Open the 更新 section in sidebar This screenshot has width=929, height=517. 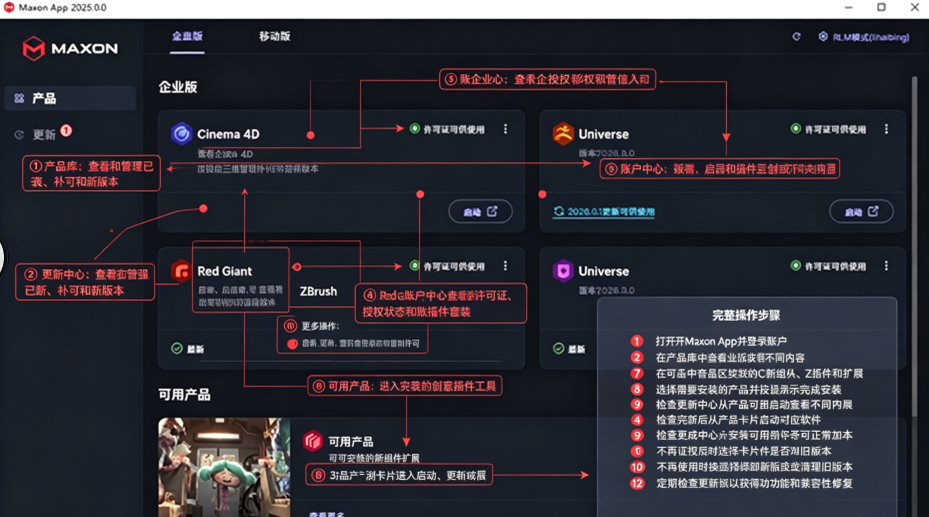[44, 134]
